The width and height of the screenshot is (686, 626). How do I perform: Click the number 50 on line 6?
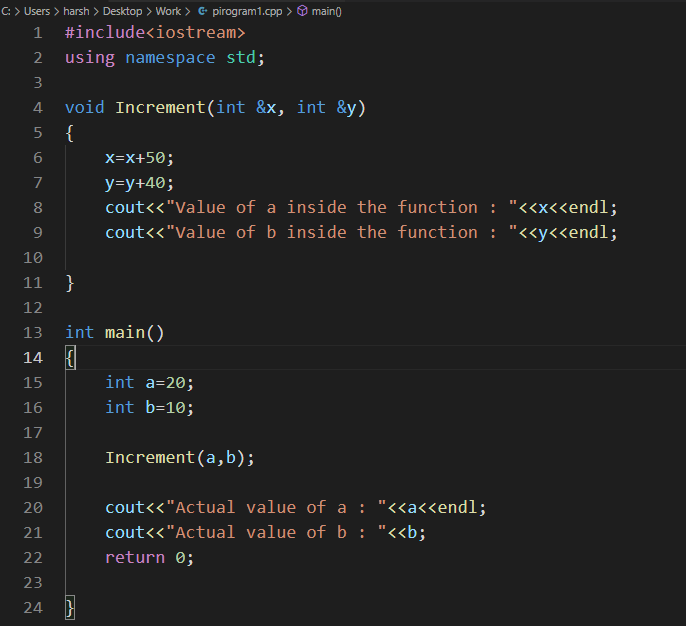(x=155, y=158)
